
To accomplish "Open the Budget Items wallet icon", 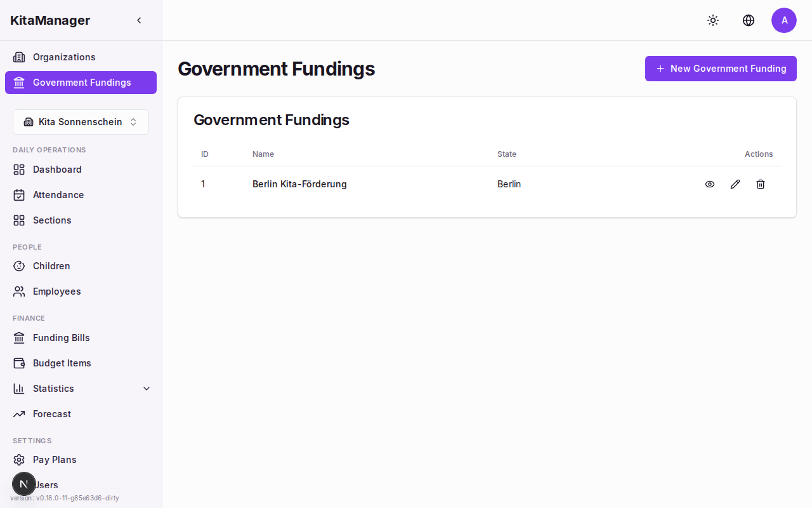I will 19,363.
